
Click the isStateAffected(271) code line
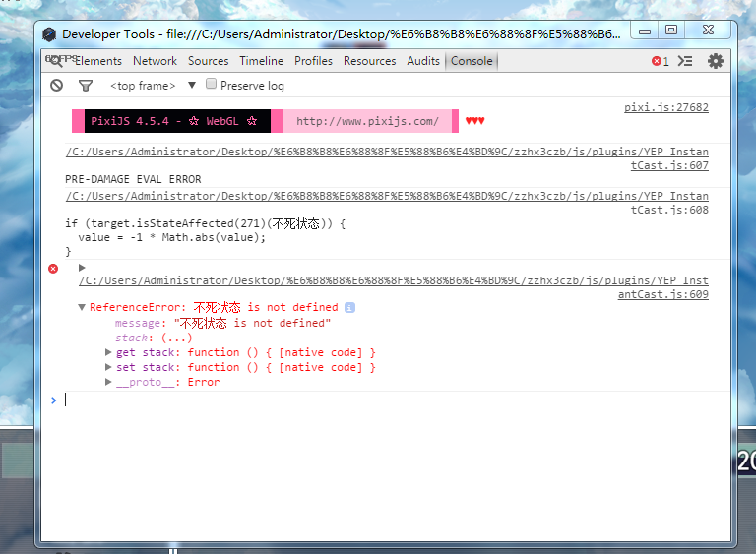click(x=206, y=223)
